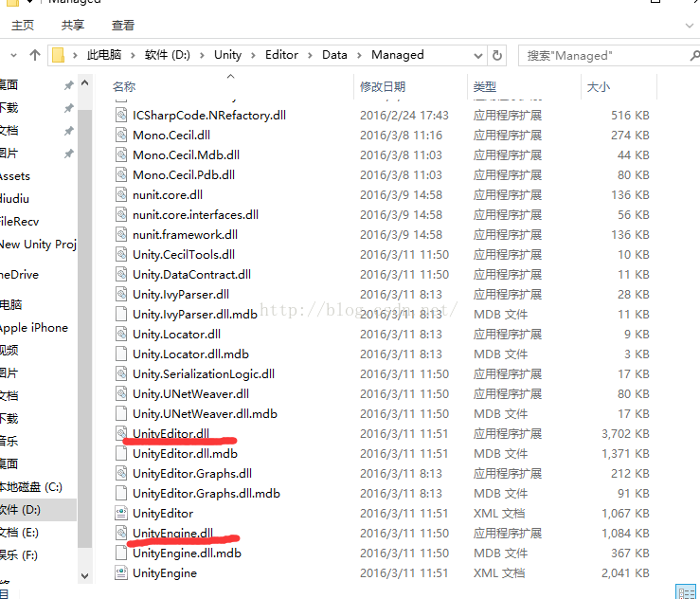Click the UnityEditor XML document icon

(121, 514)
